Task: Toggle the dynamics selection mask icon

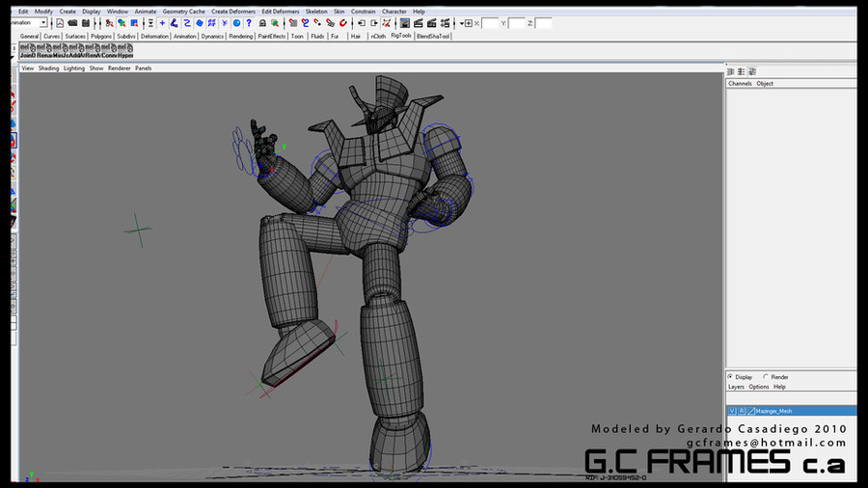Action: [224, 23]
